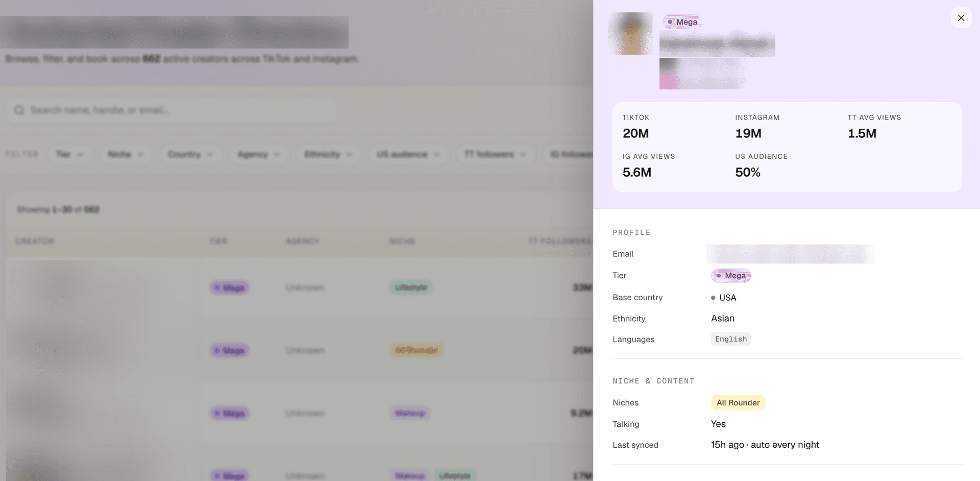This screenshot has width=980, height=481.
Task: Select the TikTok 20M follower value
Action: (x=635, y=133)
